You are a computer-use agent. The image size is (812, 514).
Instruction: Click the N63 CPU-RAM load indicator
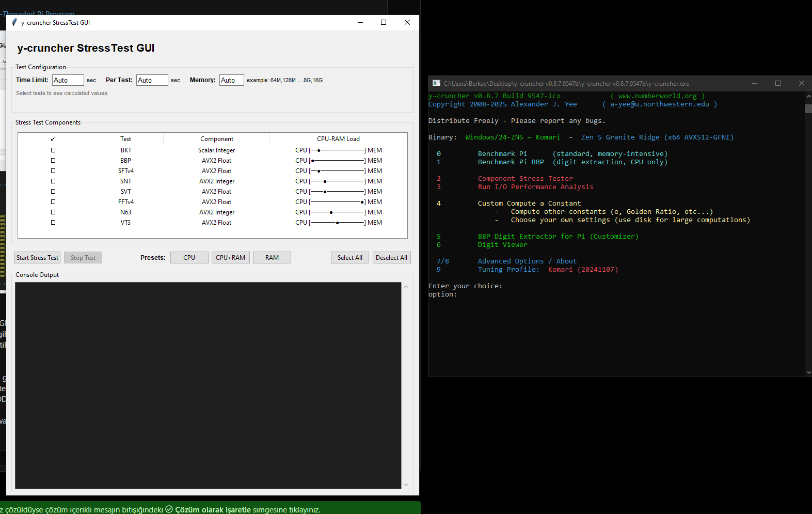pos(339,212)
